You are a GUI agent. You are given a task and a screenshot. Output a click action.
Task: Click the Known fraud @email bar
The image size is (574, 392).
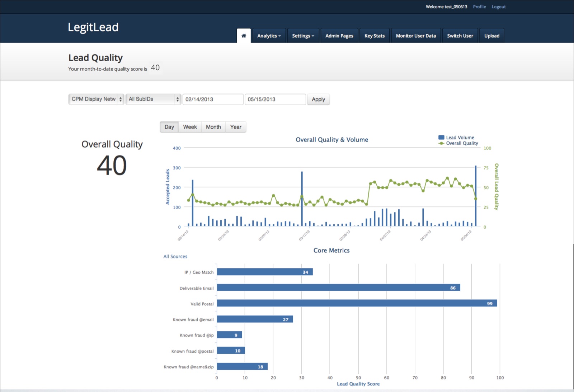(255, 319)
